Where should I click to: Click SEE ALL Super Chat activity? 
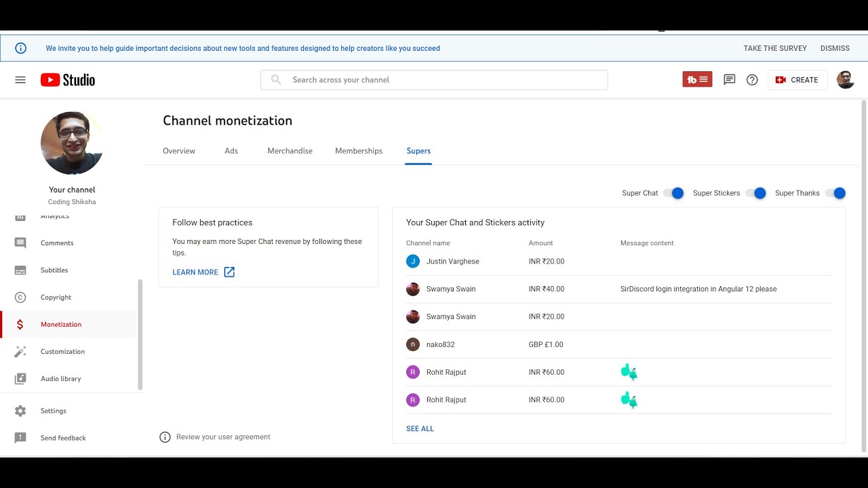420,428
